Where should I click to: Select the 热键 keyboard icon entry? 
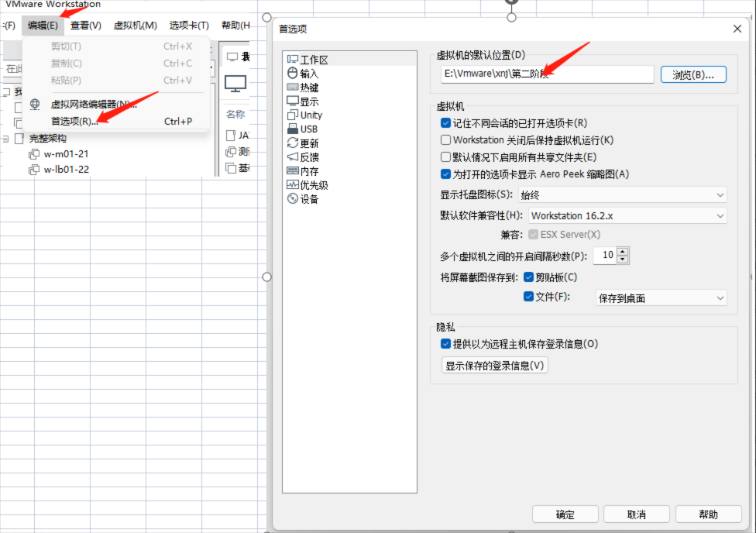(x=292, y=88)
